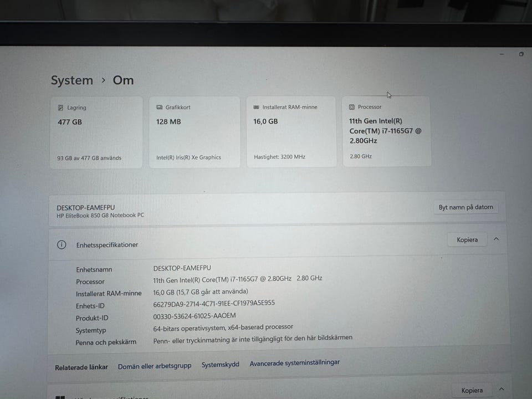This screenshot has width=532, height=399.
Task: Select the Produkt-ID value 00330-53624-61025-AAOEM
Action: click(195, 316)
